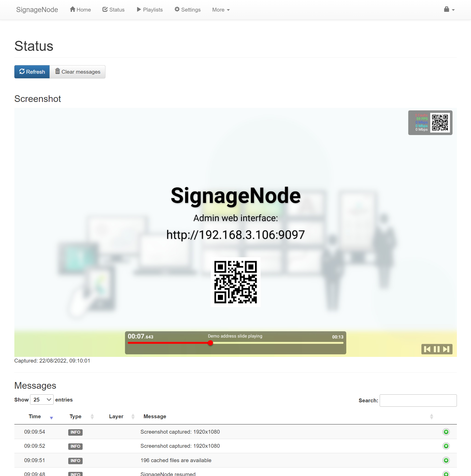Click the Screenshot section heading
The image size is (471, 476).
(38, 99)
